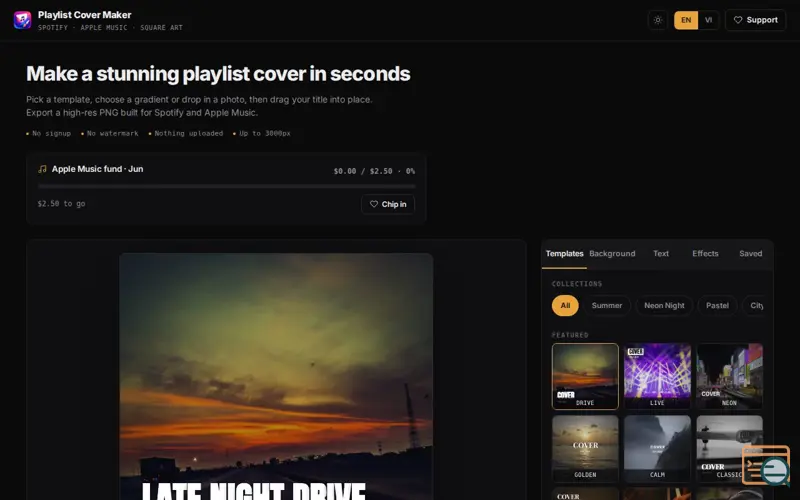Click the Playlist Cover Maker title text

(x=84, y=15)
